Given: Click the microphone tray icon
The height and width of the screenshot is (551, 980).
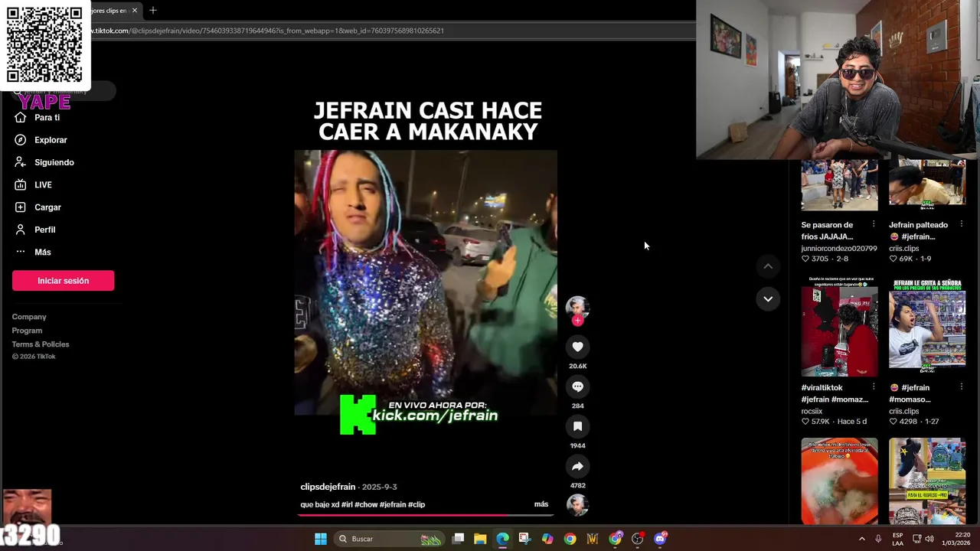Looking at the screenshot, I should point(878,539).
